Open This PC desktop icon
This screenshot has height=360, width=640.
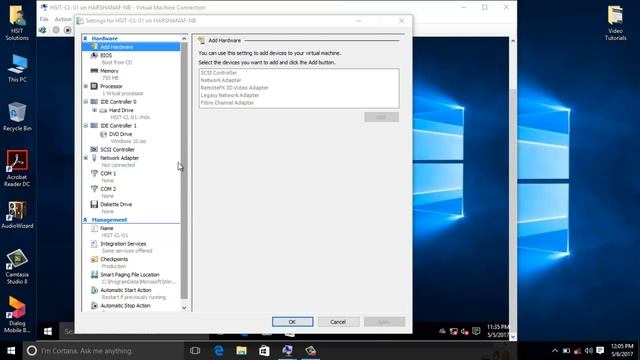click(x=17, y=68)
